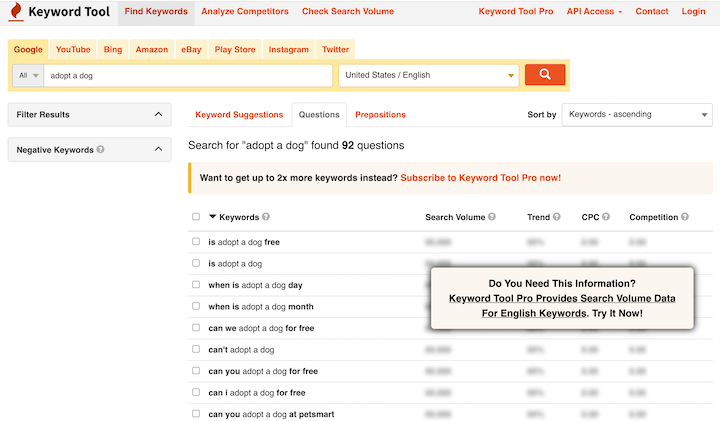
Task: Switch to the Prepositions tab
Action: (x=380, y=115)
